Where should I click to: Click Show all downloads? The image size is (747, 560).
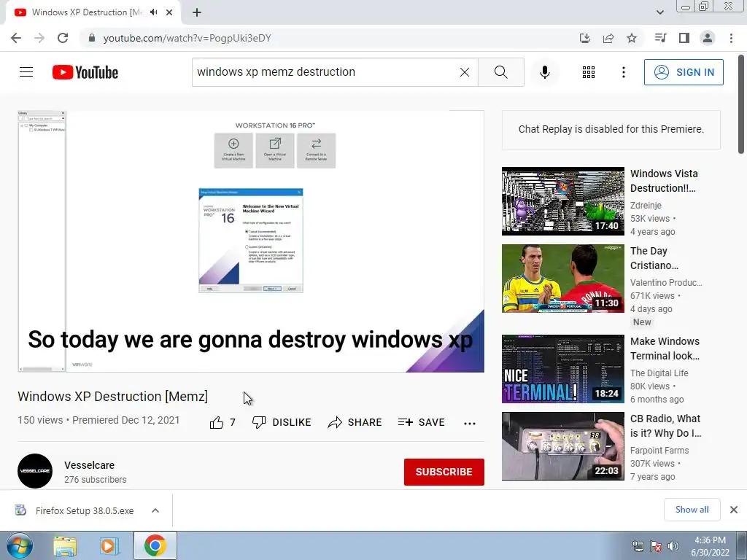coord(692,510)
